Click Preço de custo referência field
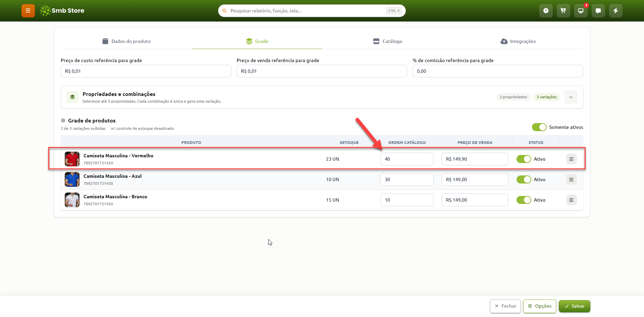Image resolution: width=644 pixels, height=317 pixels. [x=146, y=71]
